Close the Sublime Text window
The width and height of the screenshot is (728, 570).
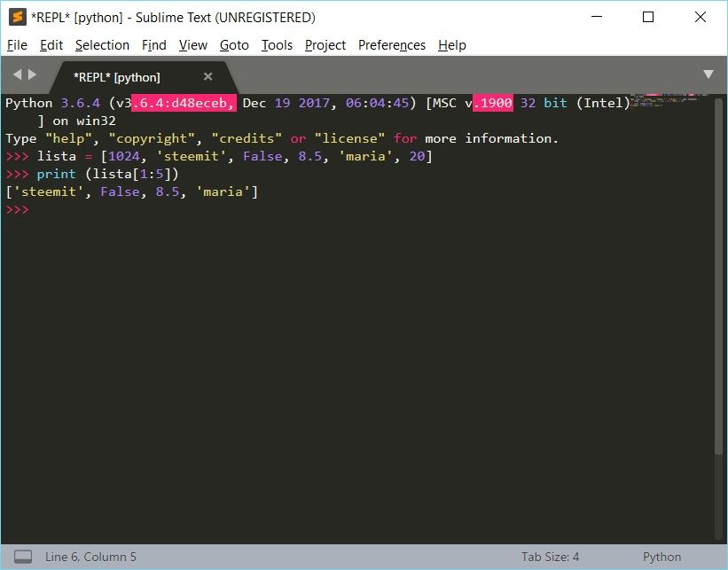(701, 17)
